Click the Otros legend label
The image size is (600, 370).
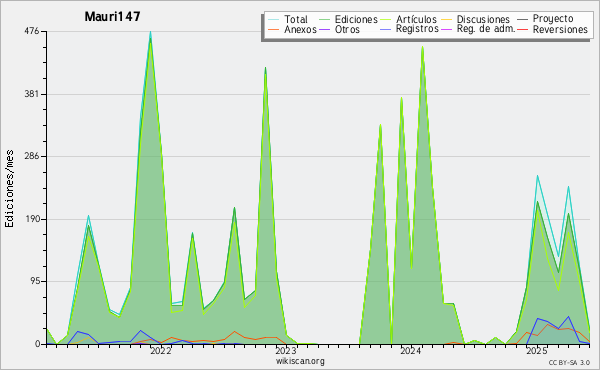347,29
